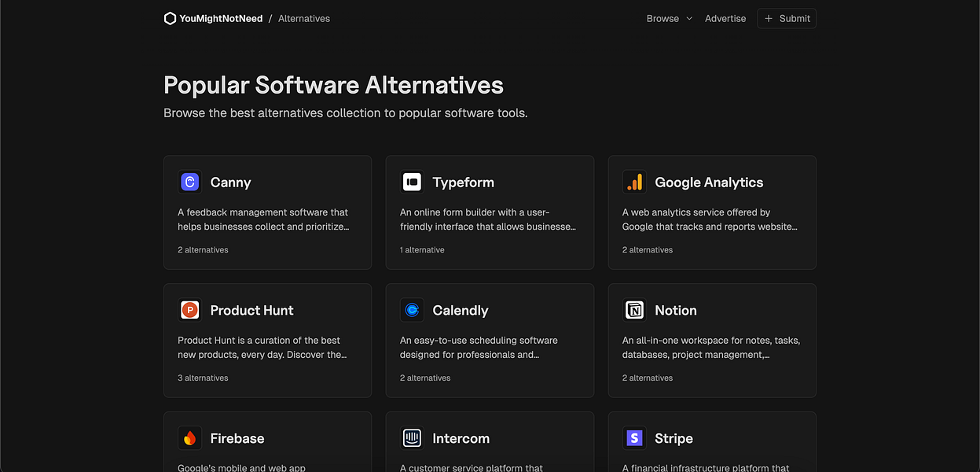Open the Notion card title

(x=675, y=311)
